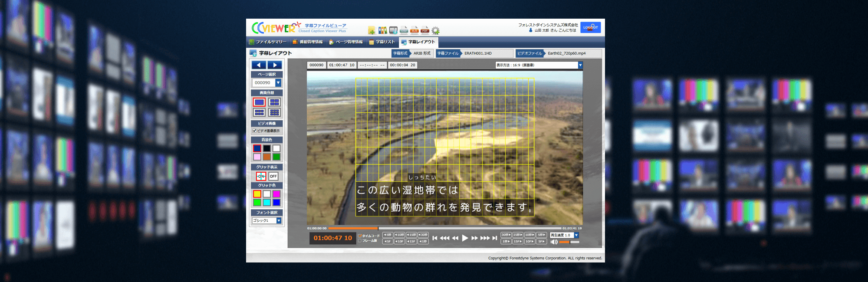868x282 pixels.
Task: Switch to ページ管理情報 tab
Action: pyautogui.click(x=346, y=42)
